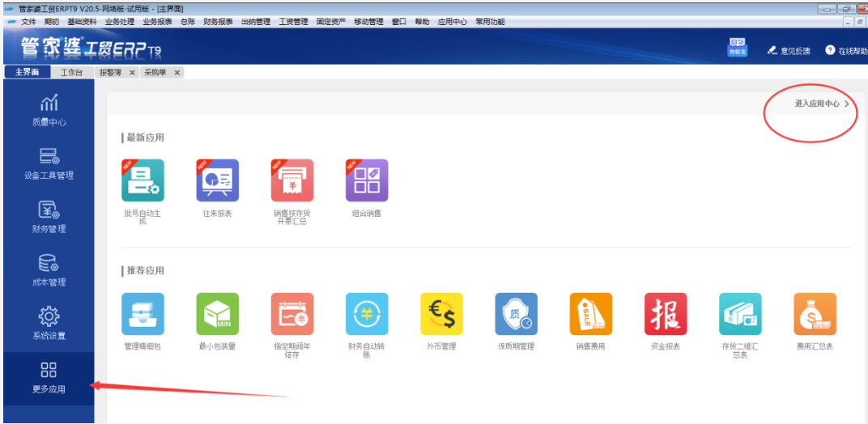Open the 固定资产 menu

331,22
